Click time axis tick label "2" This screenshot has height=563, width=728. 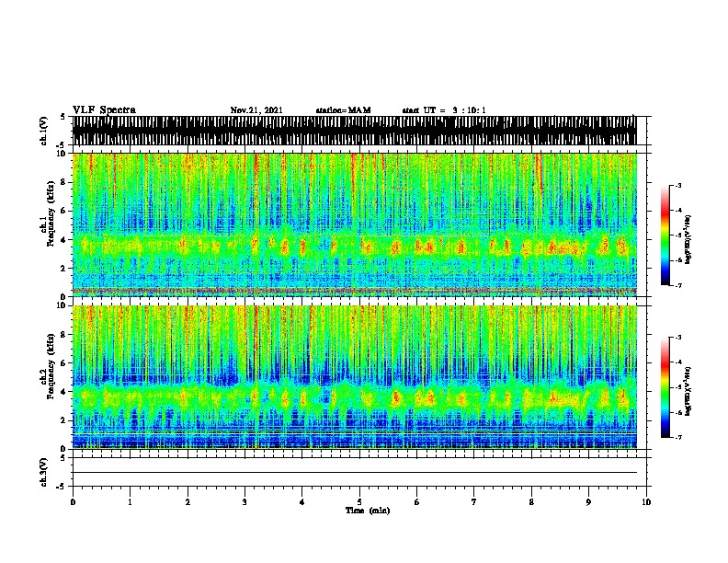coord(188,502)
